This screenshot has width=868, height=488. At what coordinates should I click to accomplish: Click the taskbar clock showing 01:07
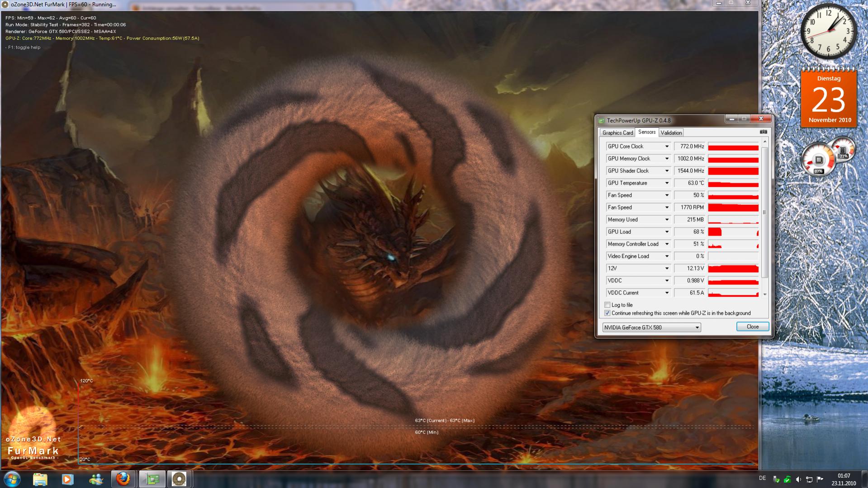pos(844,479)
